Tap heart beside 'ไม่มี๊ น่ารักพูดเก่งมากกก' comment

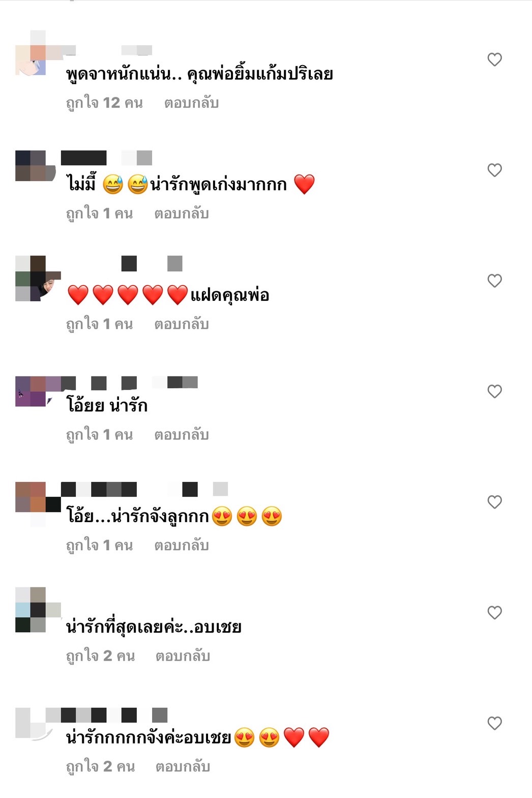494,170
